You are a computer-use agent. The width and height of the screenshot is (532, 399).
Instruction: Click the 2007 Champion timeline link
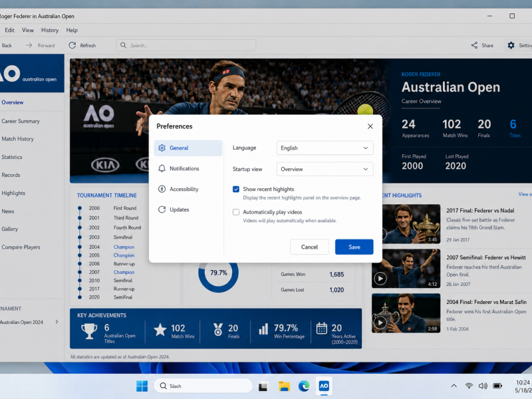coord(124,272)
